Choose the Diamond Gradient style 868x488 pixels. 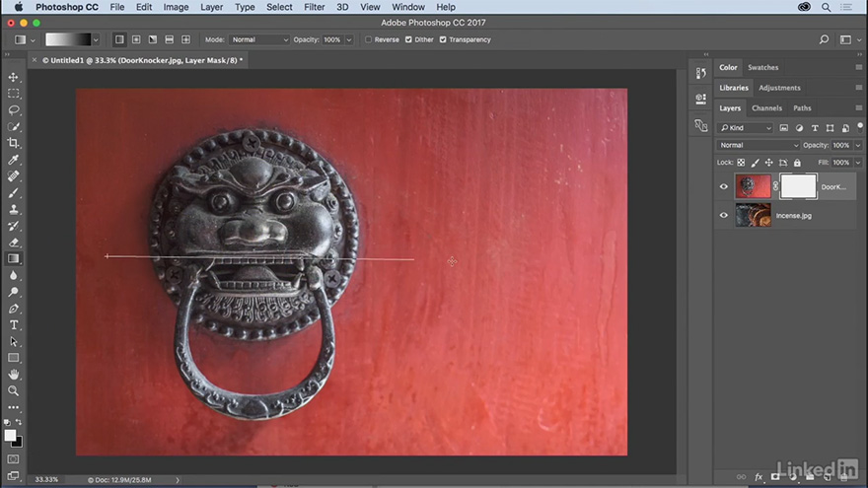[x=185, y=39]
